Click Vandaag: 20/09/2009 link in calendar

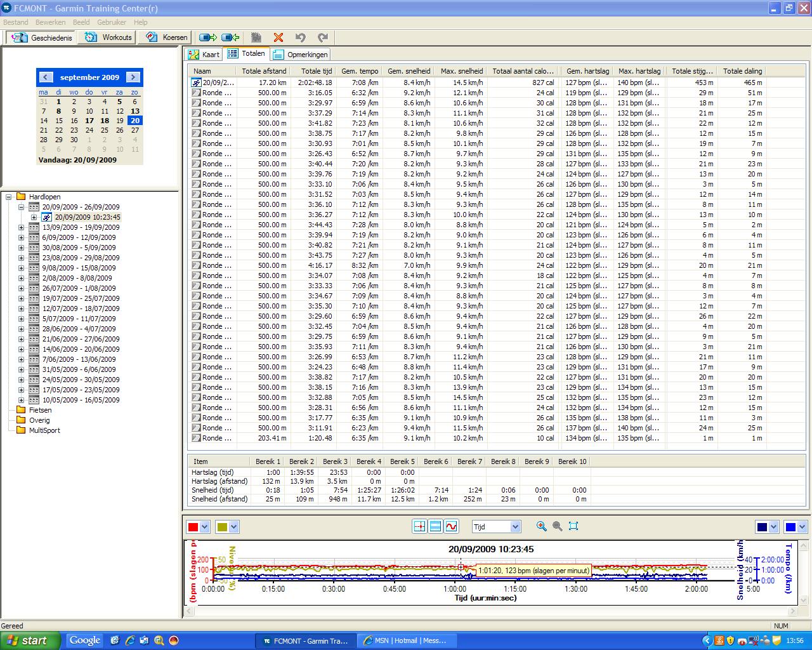coord(77,160)
